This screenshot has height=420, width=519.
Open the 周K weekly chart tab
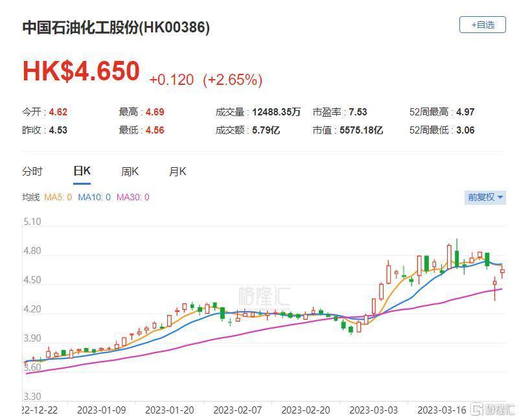[130, 172]
